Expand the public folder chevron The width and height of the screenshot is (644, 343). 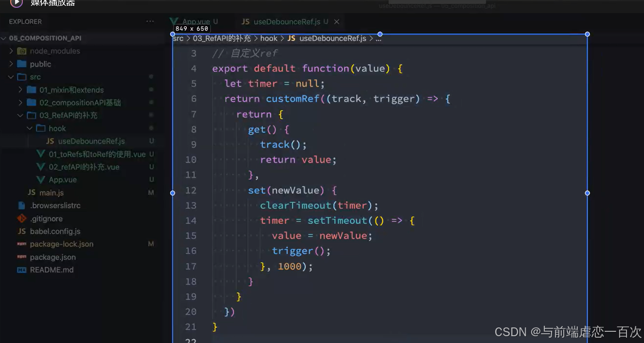(12, 64)
